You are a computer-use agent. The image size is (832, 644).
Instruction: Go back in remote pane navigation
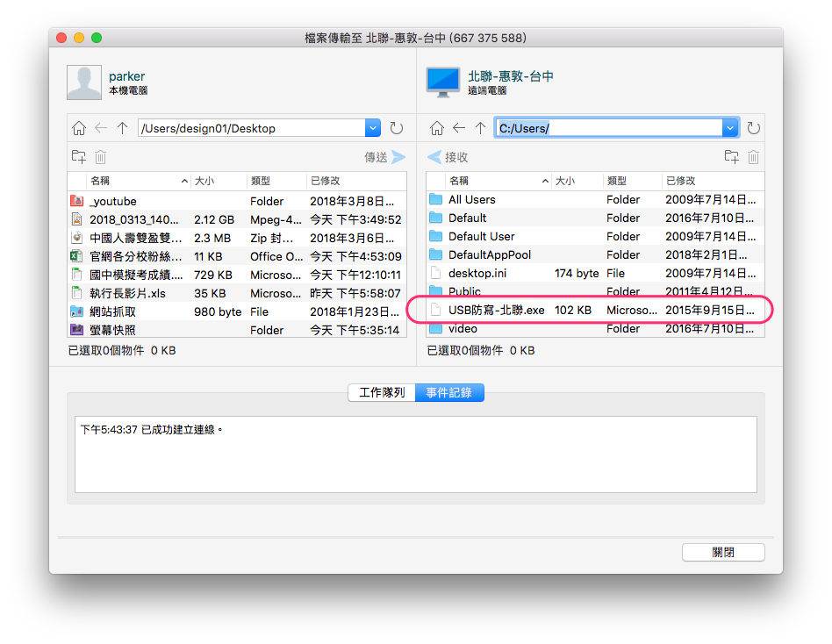(459, 128)
